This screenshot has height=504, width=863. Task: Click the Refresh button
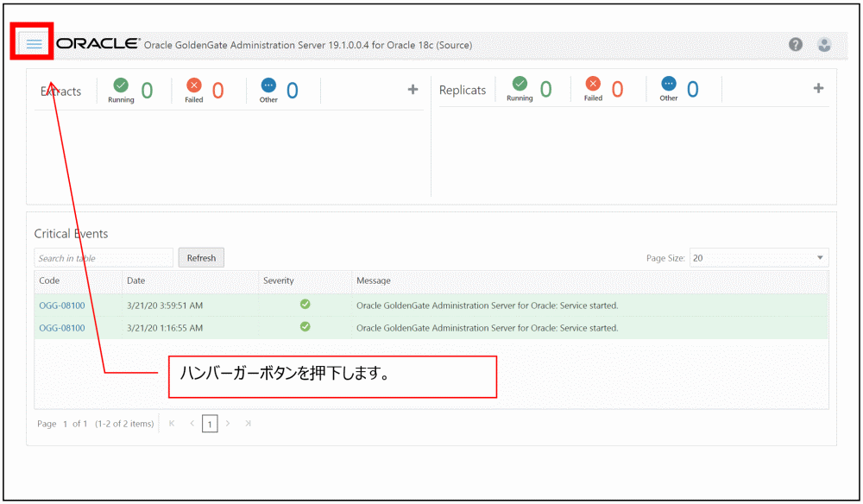201,257
